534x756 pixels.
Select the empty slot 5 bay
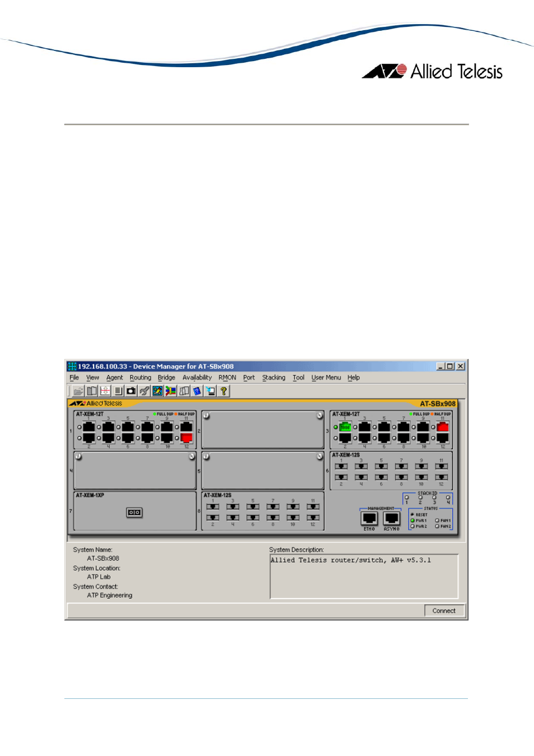(x=263, y=471)
